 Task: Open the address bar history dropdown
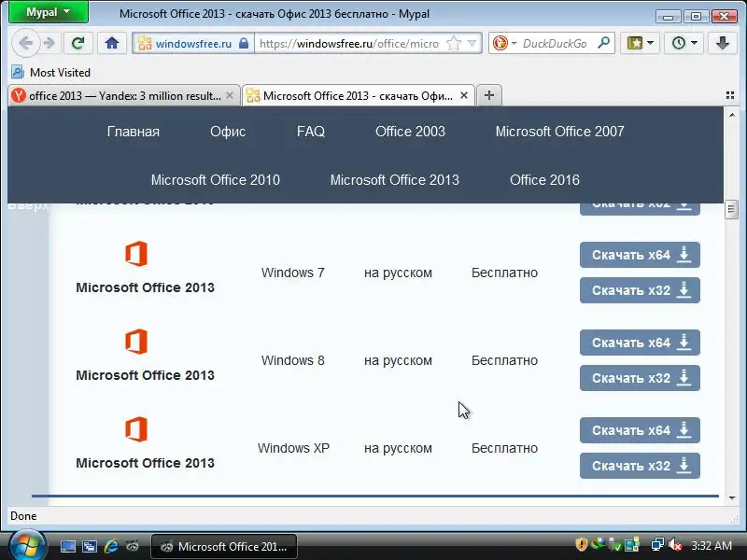(472, 43)
